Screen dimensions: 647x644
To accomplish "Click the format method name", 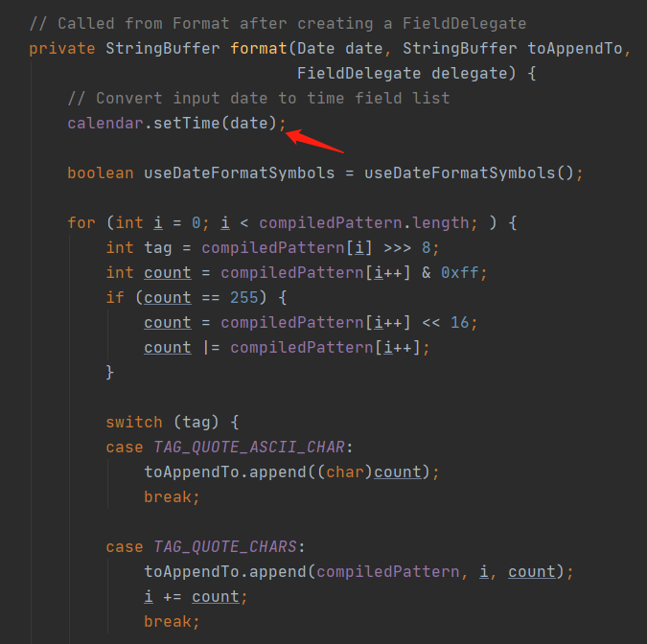I will (x=258, y=49).
